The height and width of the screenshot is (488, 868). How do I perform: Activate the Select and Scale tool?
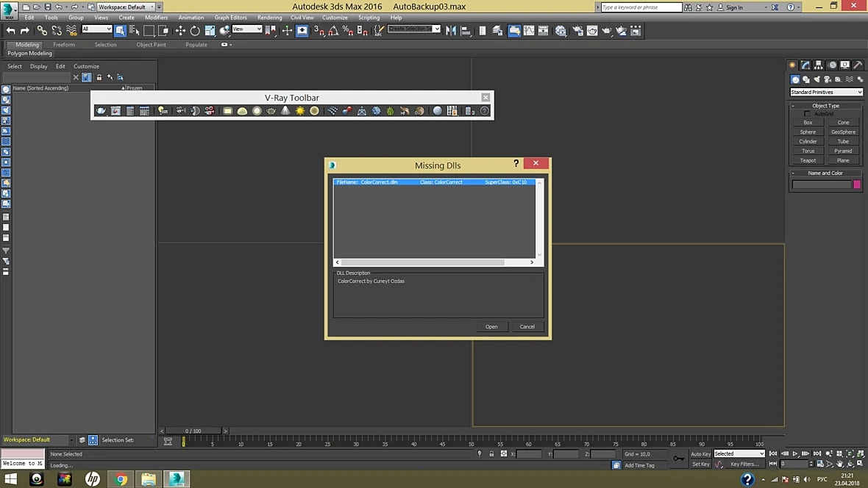tap(209, 31)
